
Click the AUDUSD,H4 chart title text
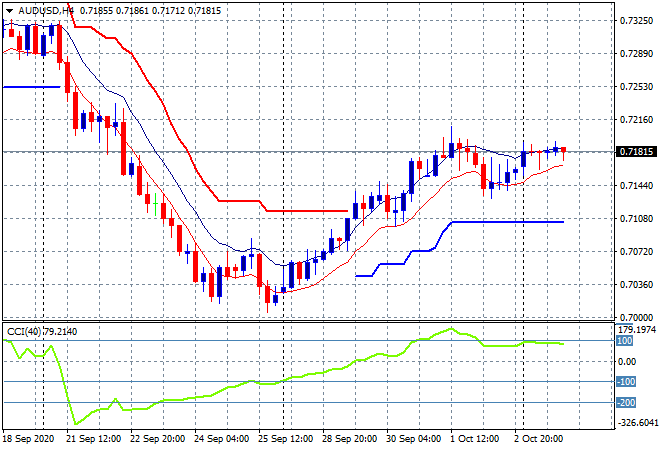pyautogui.click(x=46, y=11)
